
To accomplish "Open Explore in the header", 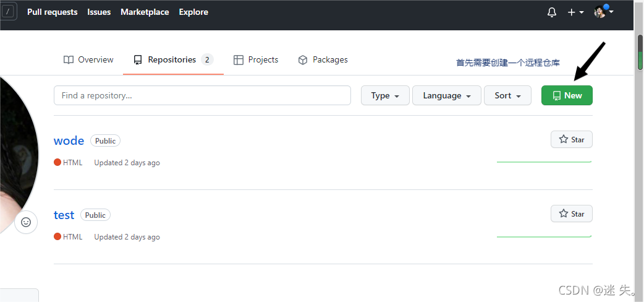I will [x=193, y=12].
